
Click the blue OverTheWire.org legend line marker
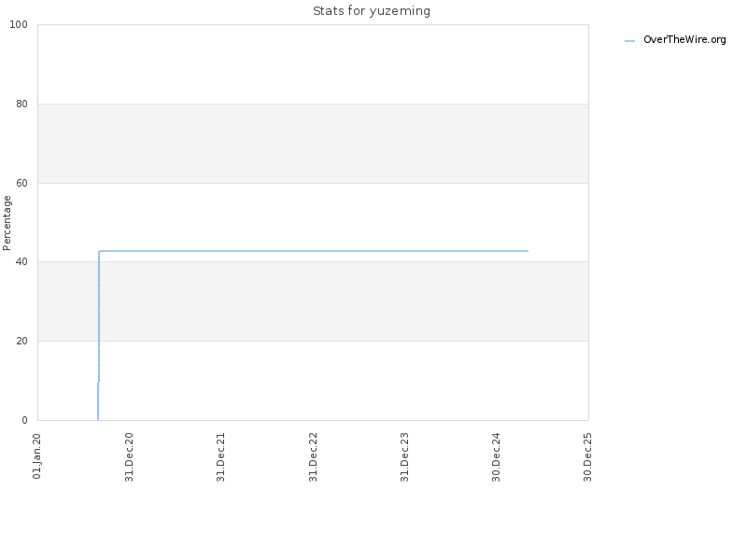tap(629, 41)
